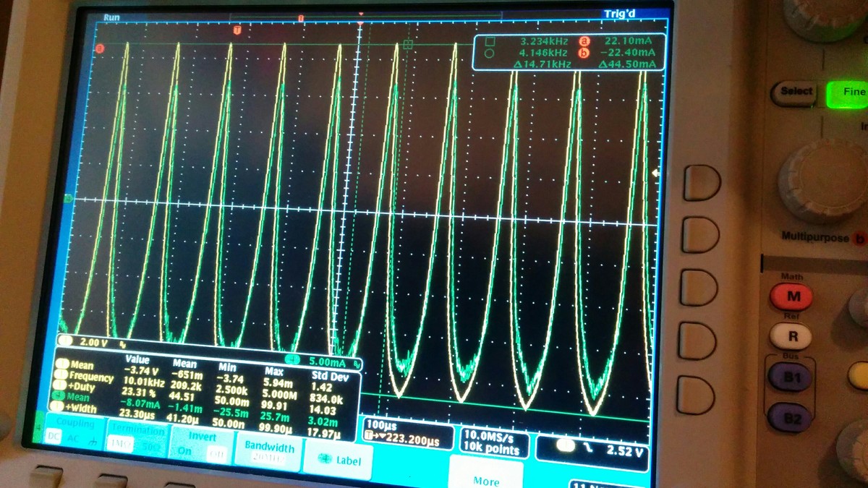This screenshot has width=868, height=488.
Task: Click the square cursor symbol beside 3.234kHz
Action: coord(490,40)
